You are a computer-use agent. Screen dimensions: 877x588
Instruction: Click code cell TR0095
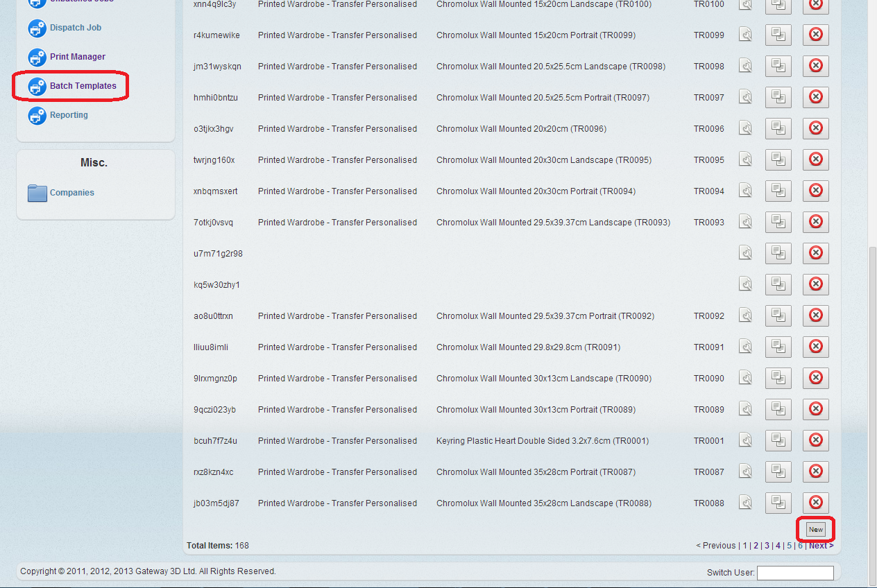tap(709, 159)
